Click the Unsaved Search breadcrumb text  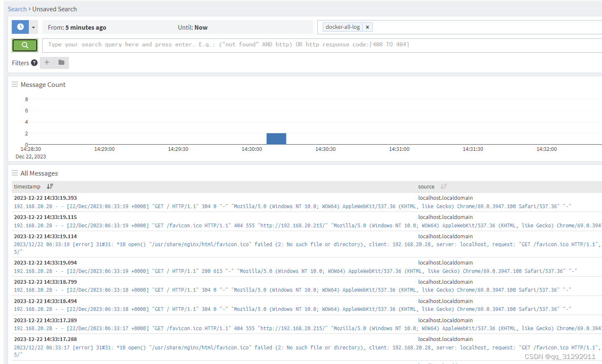click(55, 9)
